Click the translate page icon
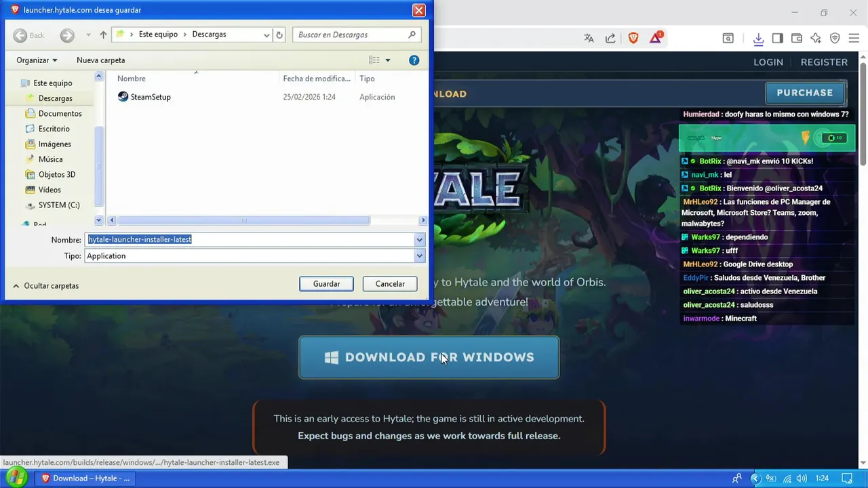 (x=589, y=38)
